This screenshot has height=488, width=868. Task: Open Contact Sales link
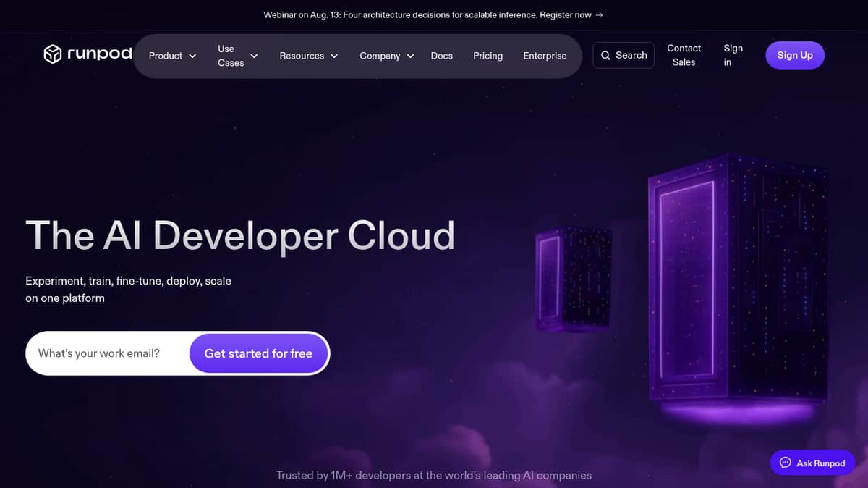point(684,55)
